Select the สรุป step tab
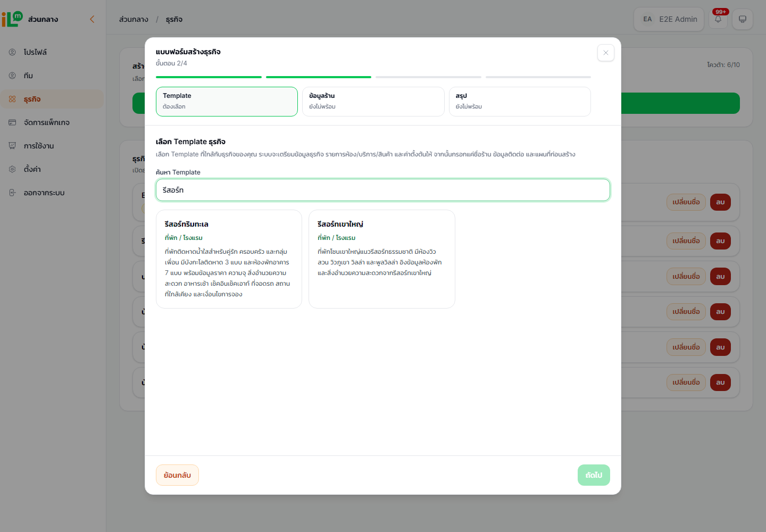This screenshot has height=532, width=766. 520,102
